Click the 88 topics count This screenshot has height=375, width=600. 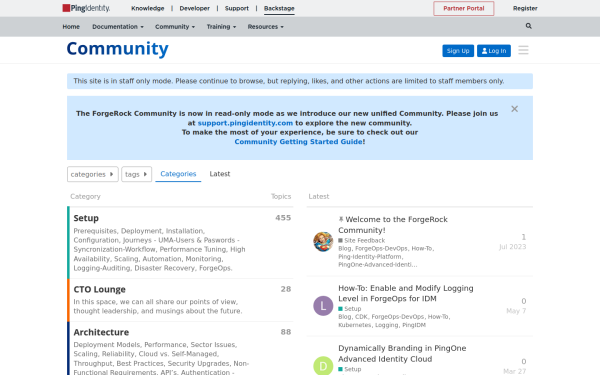pyautogui.click(x=286, y=332)
